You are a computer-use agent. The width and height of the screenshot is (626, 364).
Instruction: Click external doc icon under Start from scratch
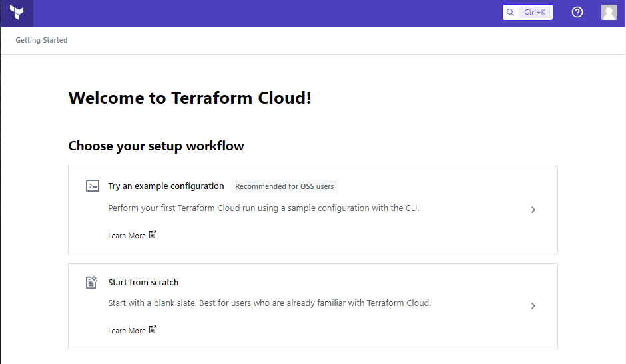point(153,329)
